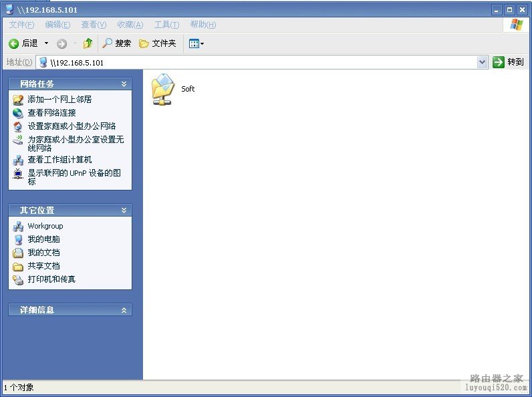
Task: Open the 文件(F) menu
Action: pyautogui.click(x=21, y=25)
